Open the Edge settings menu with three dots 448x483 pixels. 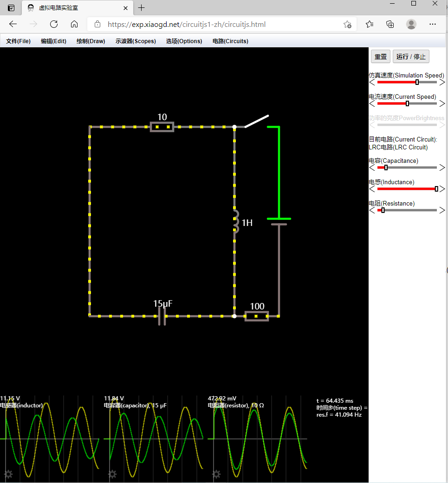coord(432,24)
